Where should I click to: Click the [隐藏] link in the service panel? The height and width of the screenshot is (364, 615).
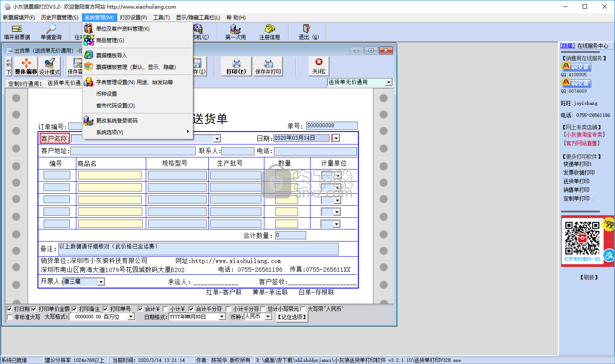567,46
